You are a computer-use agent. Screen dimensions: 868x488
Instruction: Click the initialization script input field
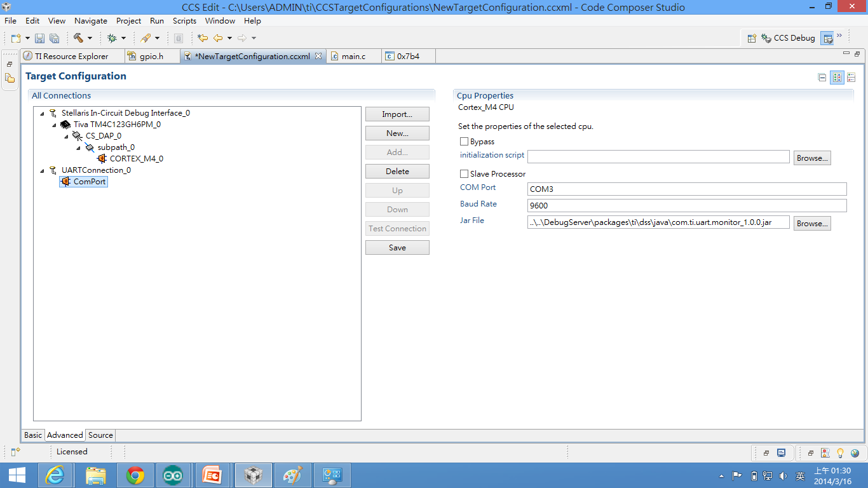(658, 157)
